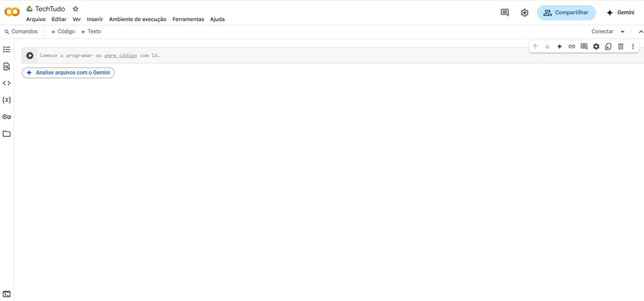644x301 pixels.
Task: Copy link to cell with link icon
Action: click(572, 46)
